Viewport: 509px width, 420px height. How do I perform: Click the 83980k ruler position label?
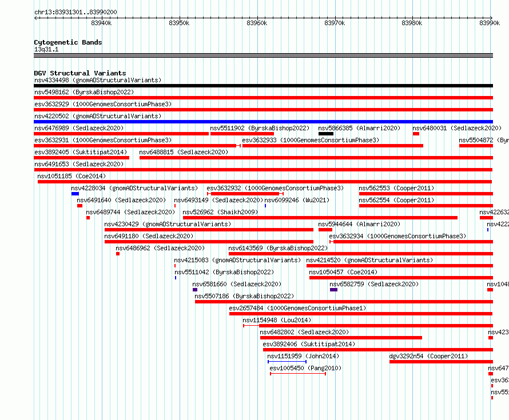412,23
